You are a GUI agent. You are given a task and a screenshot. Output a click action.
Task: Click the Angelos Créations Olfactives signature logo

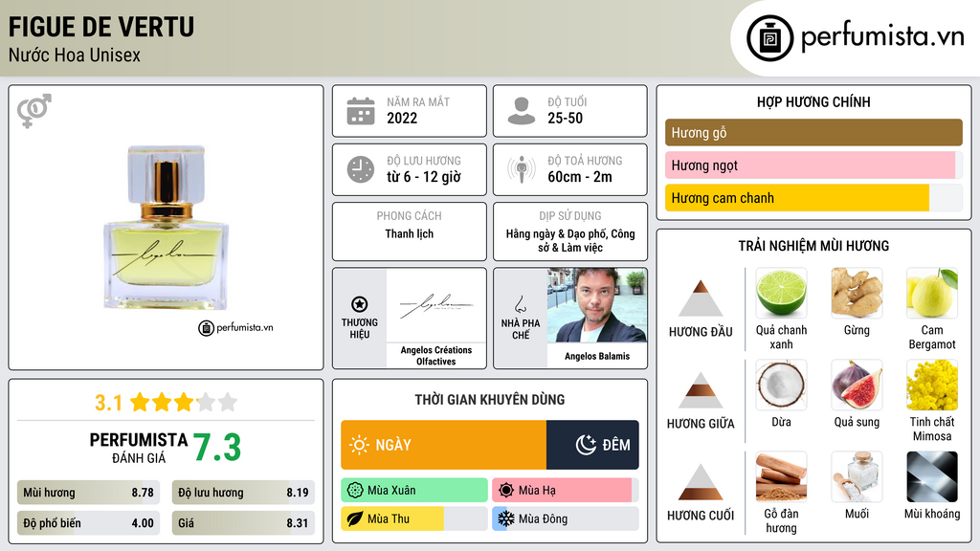tap(436, 305)
